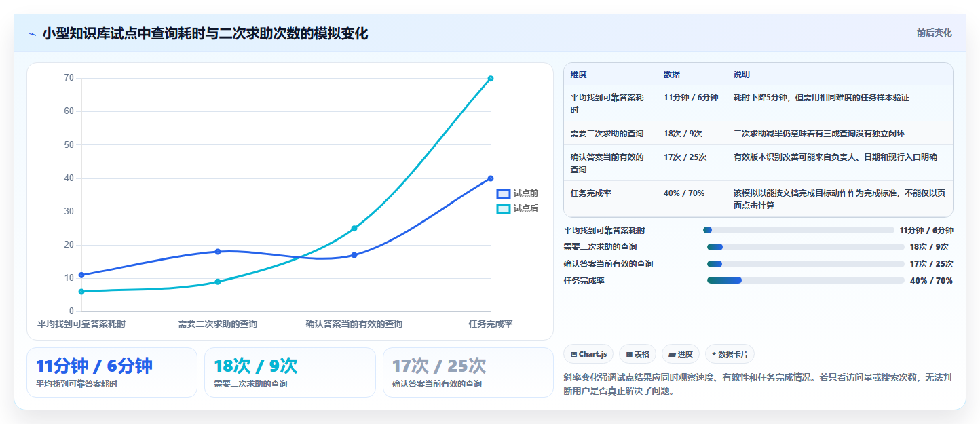Click the 试点前 data point at 17
This screenshot has height=424, width=980.
(354, 255)
